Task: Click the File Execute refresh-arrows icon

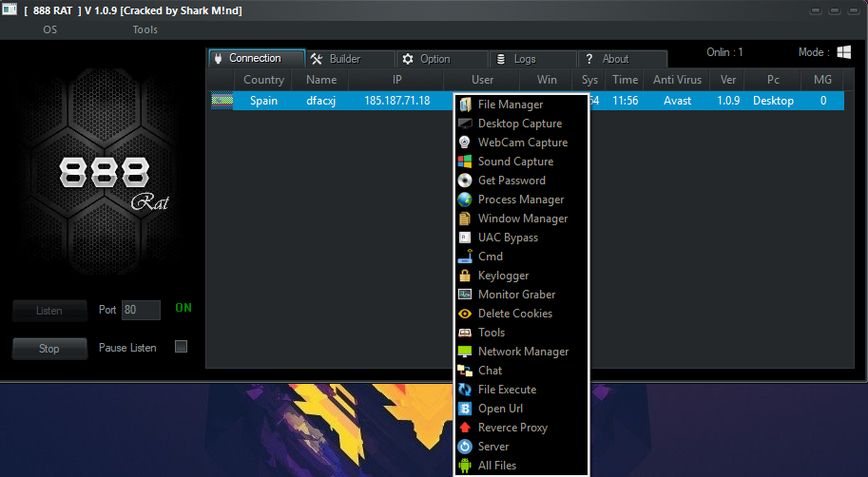Action: (465, 389)
